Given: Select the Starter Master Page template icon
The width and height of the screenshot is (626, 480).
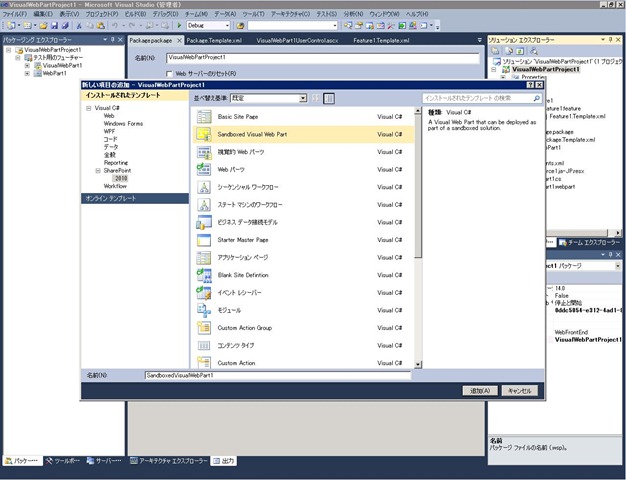Looking at the screenshot, I should click(204, 240).
